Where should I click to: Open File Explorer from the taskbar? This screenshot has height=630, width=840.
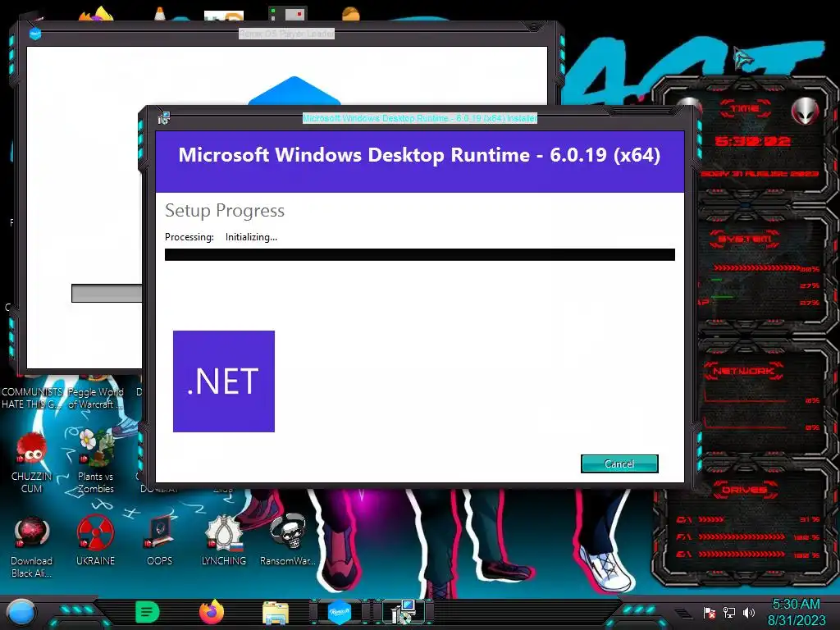[x=276, y=612]
